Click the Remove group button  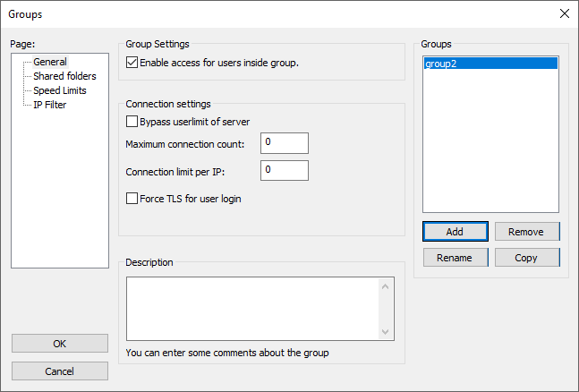click(x=527, y=232)
